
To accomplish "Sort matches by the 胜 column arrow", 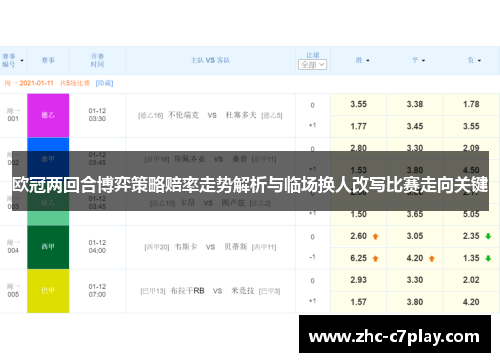I will click(x=368, y=61).
